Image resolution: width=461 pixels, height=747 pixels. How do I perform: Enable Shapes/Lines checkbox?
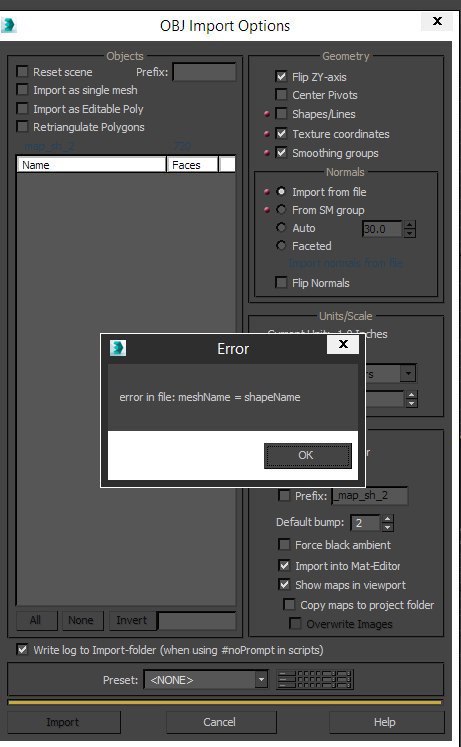pos(281,113)
